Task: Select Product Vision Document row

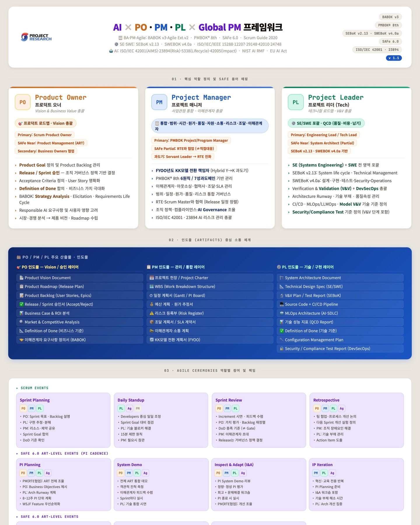Action: (x=80, y=278)
